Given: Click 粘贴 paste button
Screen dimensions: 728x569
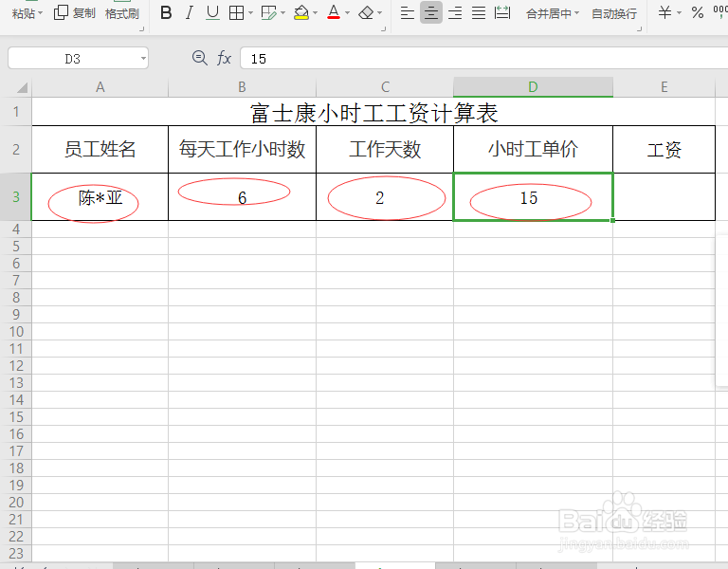Looking at the screenshot, I should [x=23, y=13].
